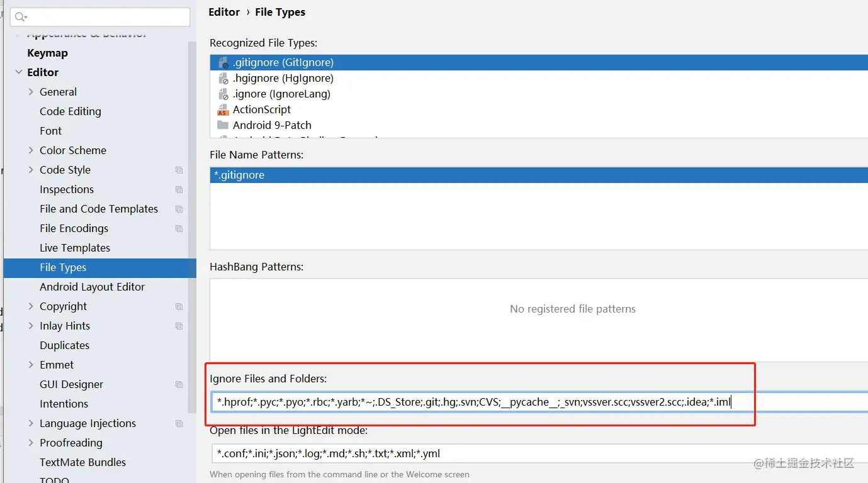Expand the Emmet node
This screenshot has height=483, width=868.
[x=31, y=365]
